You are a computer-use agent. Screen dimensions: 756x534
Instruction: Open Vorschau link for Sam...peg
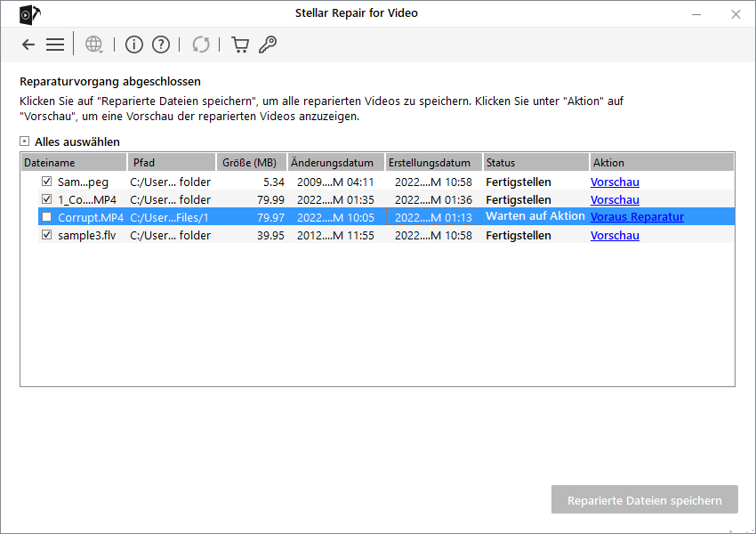point(615,182)
